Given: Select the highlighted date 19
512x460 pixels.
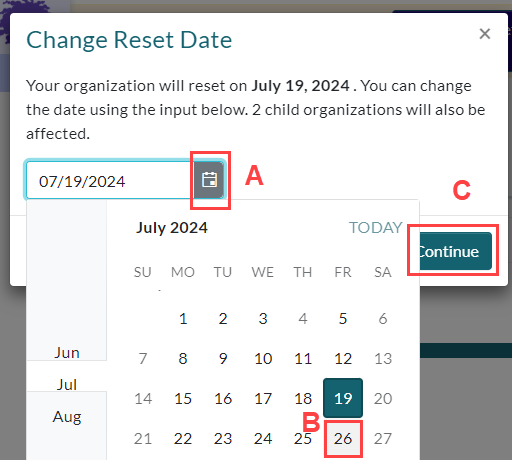Looking at the screenshot, I should point(343,398).
